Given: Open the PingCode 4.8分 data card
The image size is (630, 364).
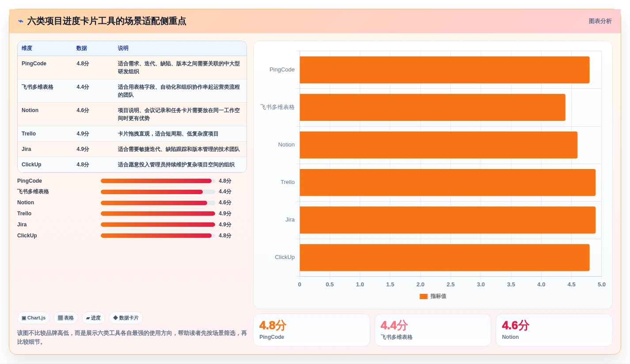Looking at the screenshot, I should coord(311,330).
